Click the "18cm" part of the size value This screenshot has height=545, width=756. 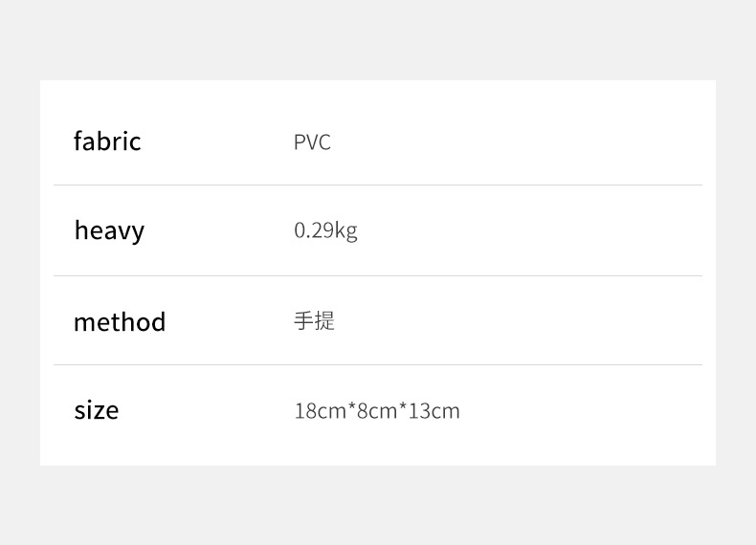(x=319, y=411)
